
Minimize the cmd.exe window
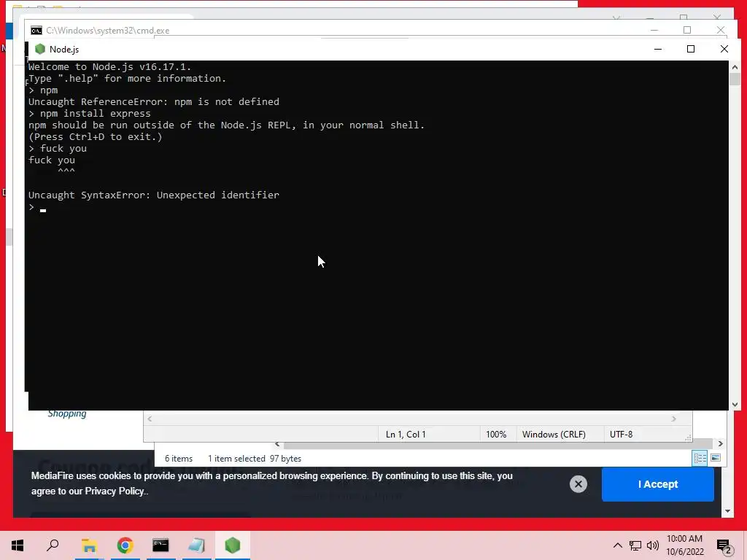coord(654,30)
